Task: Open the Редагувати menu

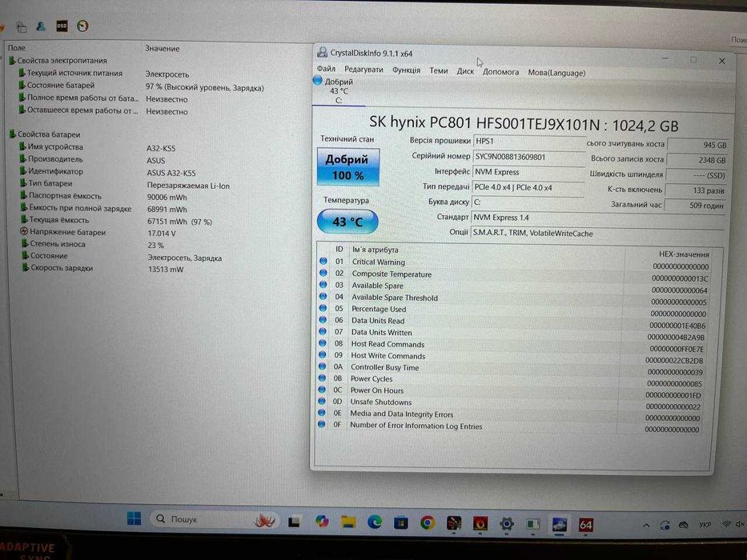Action: coord(363,70)
